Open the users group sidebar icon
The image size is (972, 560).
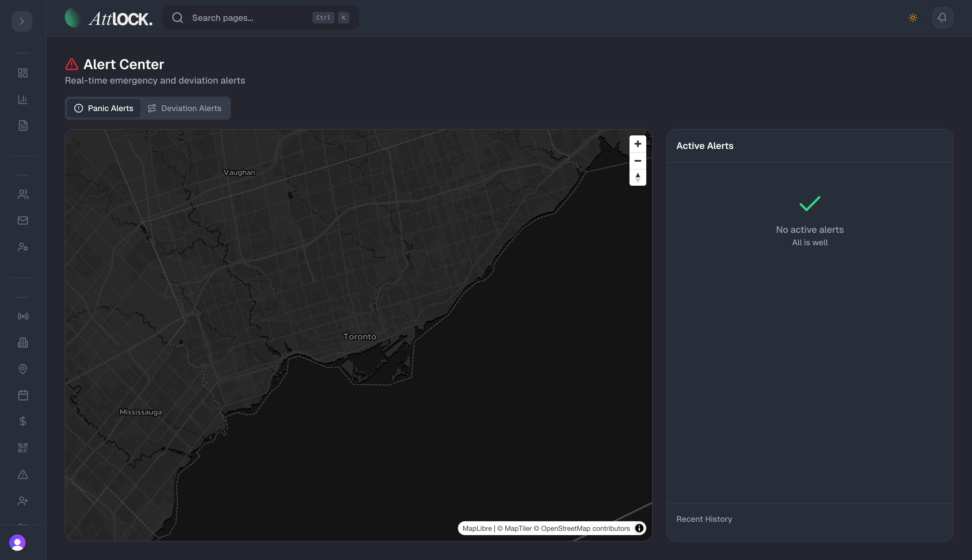point(23,194)
